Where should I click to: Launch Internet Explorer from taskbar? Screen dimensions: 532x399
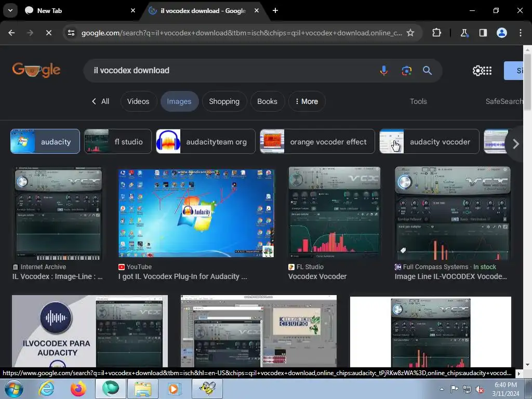pyautogui.click(x=46, y=389)
